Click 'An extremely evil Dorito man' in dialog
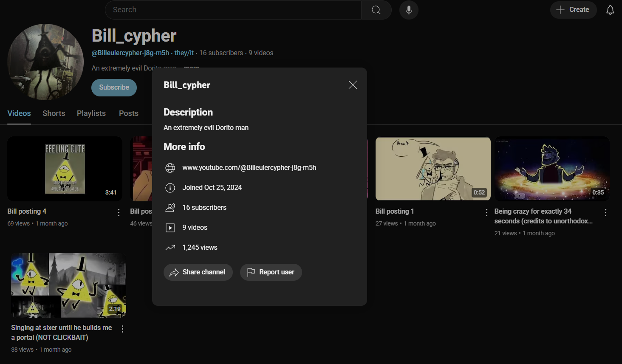The width and height of the screenshot is (622, 364). coord(206,128)
